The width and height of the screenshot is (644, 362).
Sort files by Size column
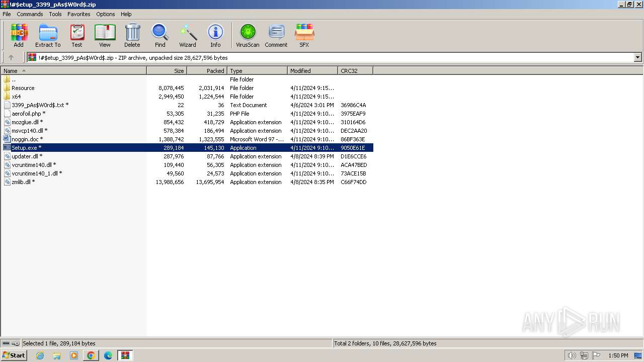pyautogui.click(x=167, y=71)
